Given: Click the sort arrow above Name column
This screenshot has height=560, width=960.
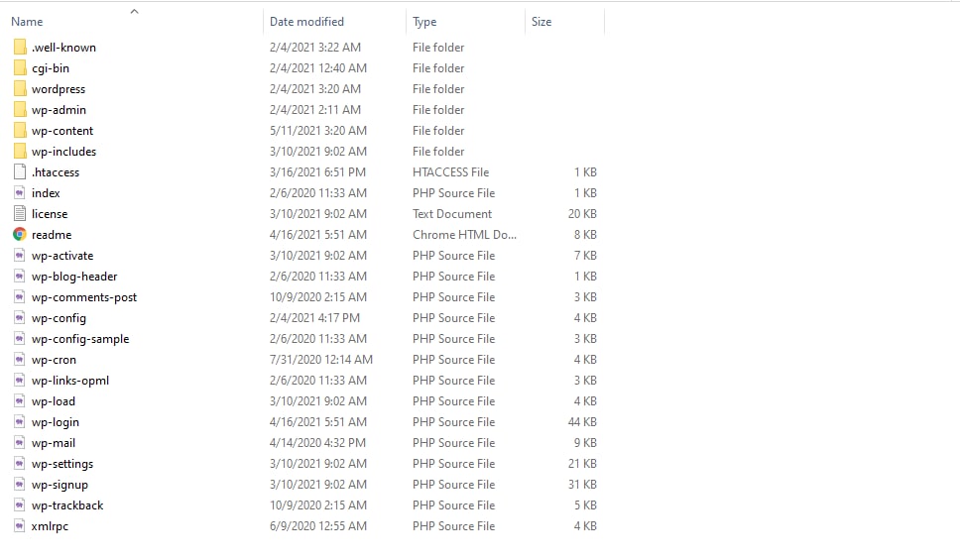Looking at the screenshot, I should click(x=134, y=11).
